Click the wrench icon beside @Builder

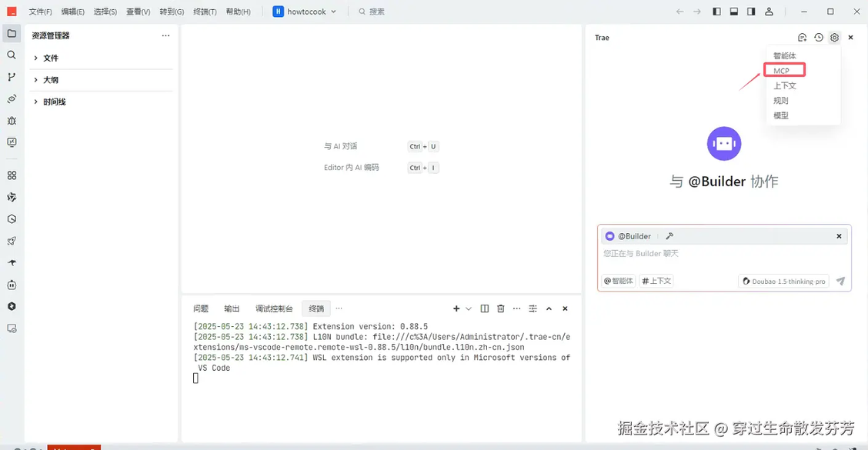[669, 236]
